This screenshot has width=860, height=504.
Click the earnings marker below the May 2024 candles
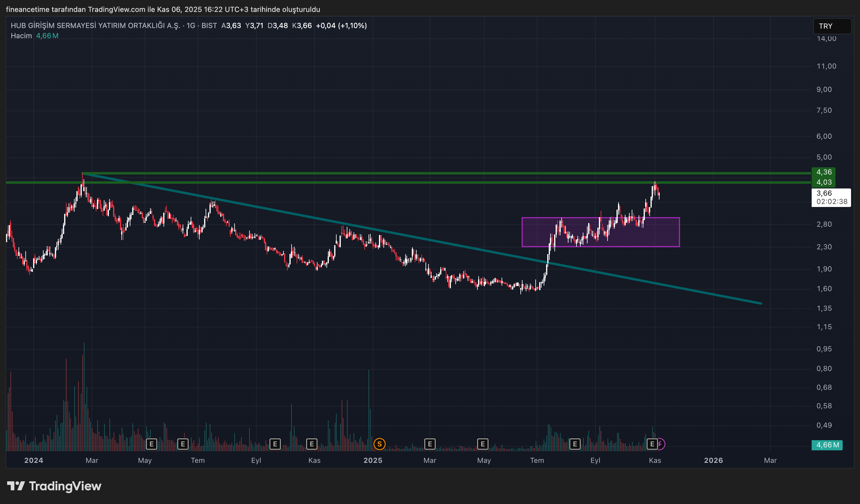coord(152,444)
